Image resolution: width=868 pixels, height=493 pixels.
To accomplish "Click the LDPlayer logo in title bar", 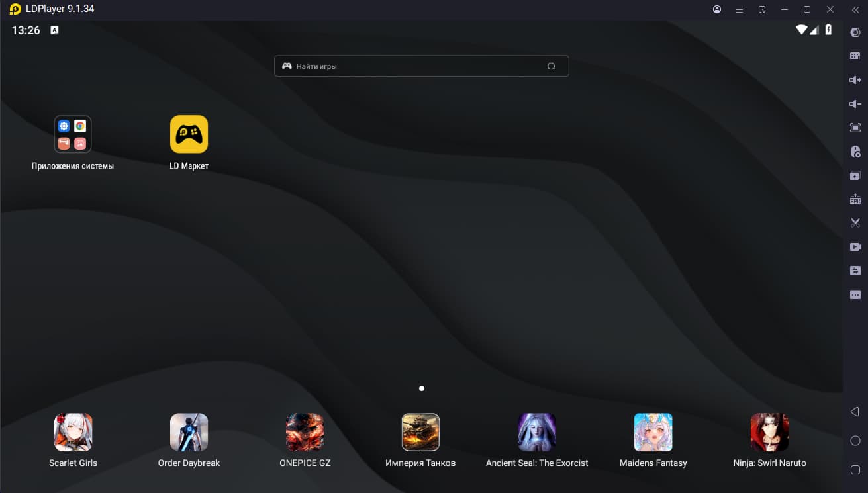I will click(x=15, y=9).
